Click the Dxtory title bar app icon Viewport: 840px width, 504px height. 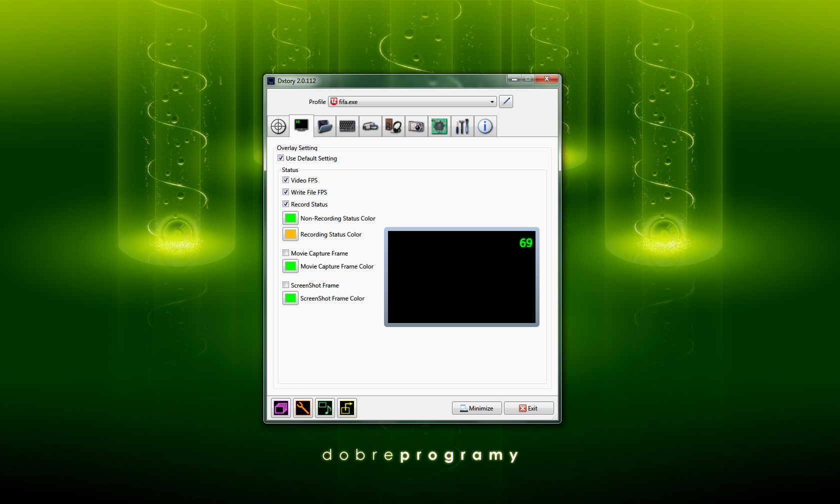[271, 80]
